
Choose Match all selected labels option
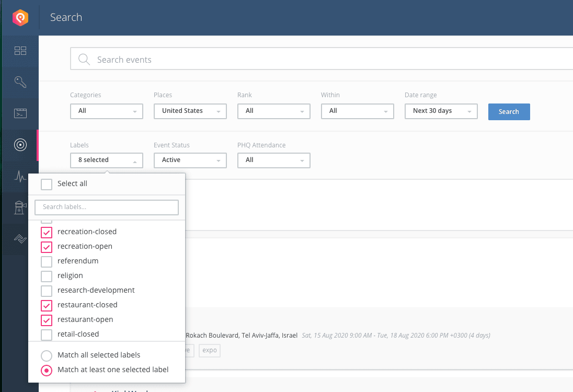(x=47, y=355)
